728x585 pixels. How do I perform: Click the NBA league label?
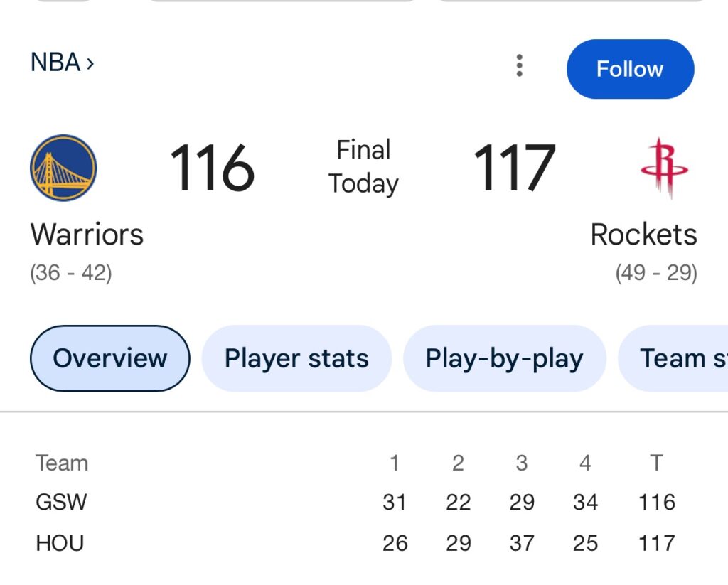(55, 63)
